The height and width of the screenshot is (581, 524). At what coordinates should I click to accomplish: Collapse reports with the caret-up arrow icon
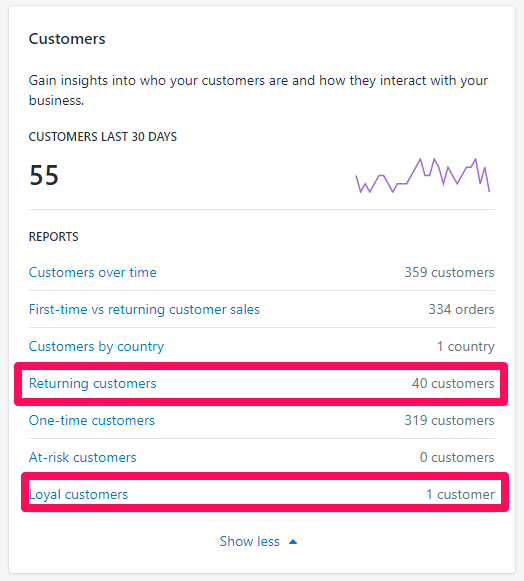pos(293,542)
